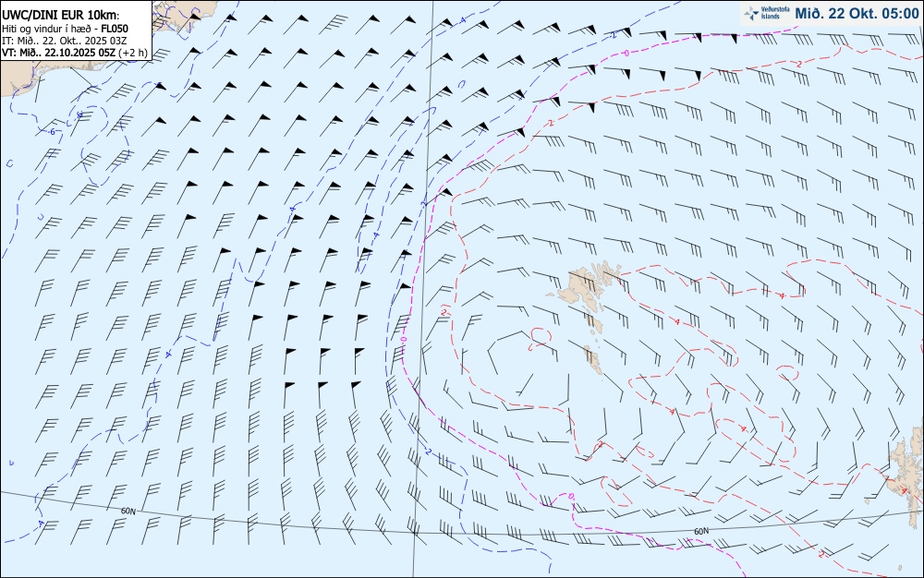Viewport: 924px width, 578px height.
Task: Click the 'IT: Mið.. 22. Okt.. 2025 03Z' line
Action: (65, 41)
